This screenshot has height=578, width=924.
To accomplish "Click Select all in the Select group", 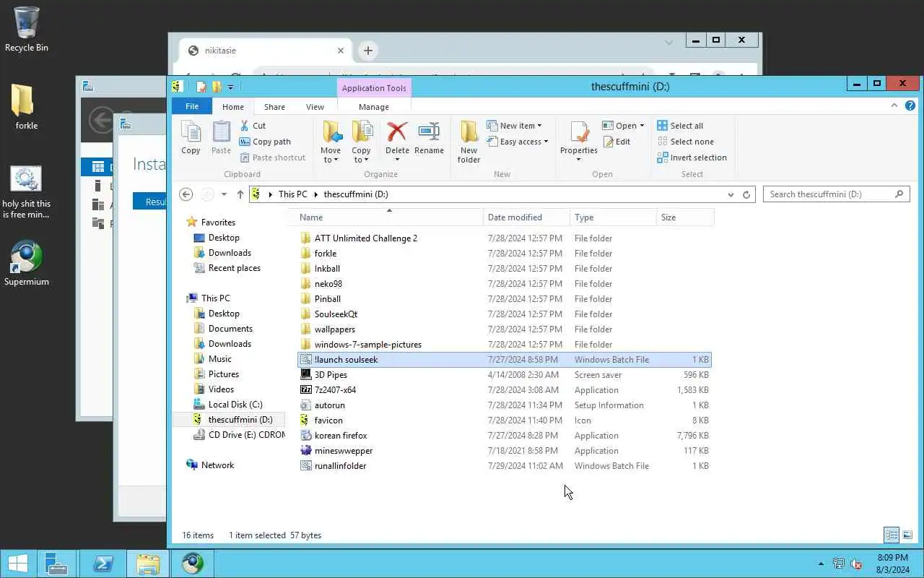I will pos(680,126).
